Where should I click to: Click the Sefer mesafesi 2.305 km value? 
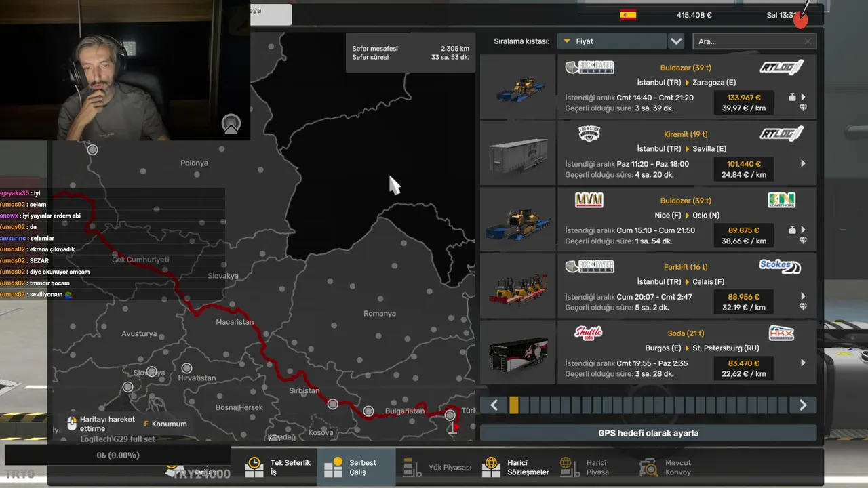[455, 49]
